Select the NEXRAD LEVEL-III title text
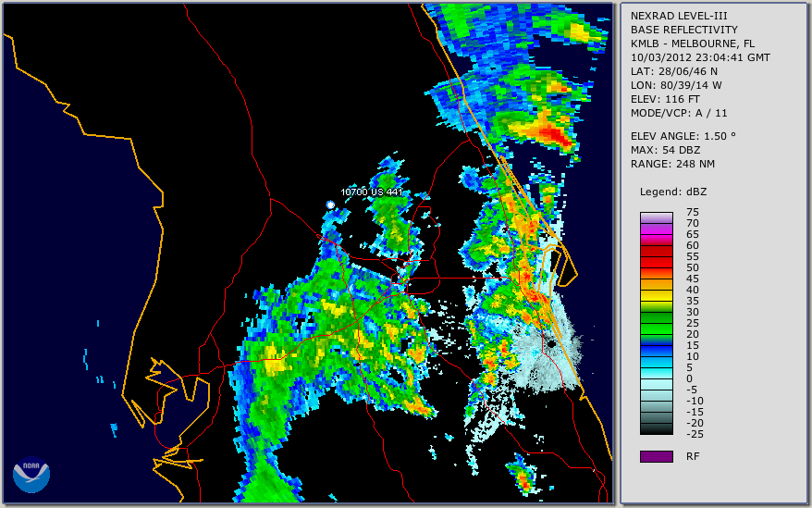812x508 pixels. (679, 16)
